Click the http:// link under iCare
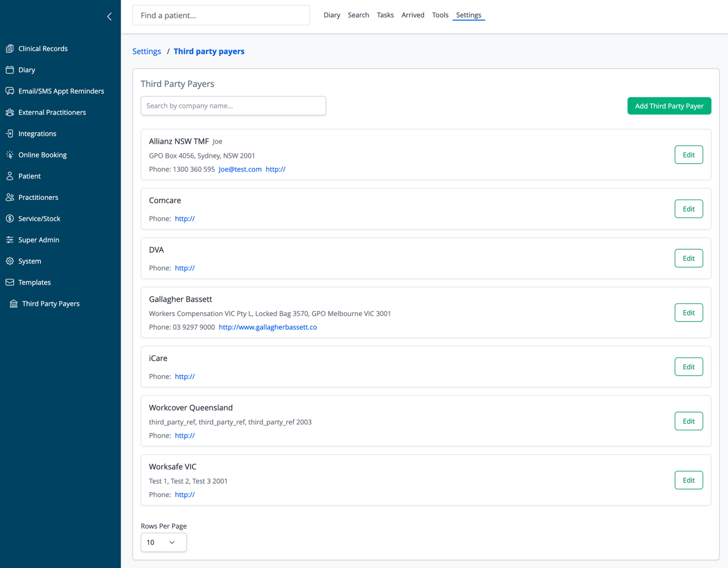This screenshot has width=728, height=568. pos(185,377)
